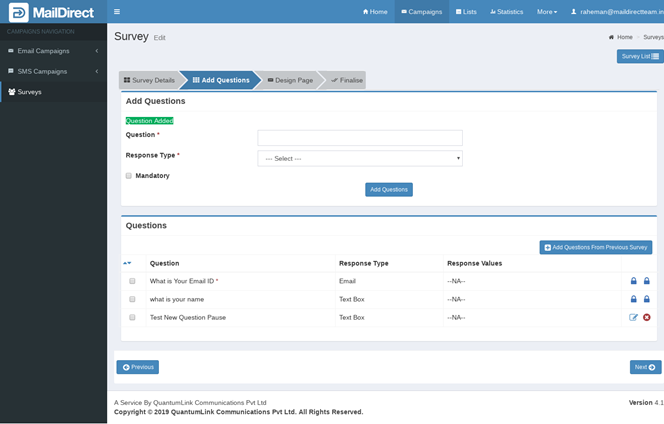This screenshot has height=424, width=664.
Task: Click Add Questions From Previous Survey
Action: [x=595, y=247]
